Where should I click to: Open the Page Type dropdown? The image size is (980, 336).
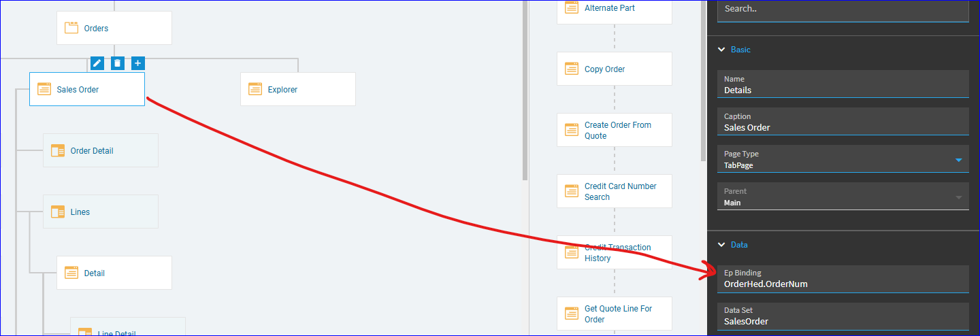tap(843, 159)
